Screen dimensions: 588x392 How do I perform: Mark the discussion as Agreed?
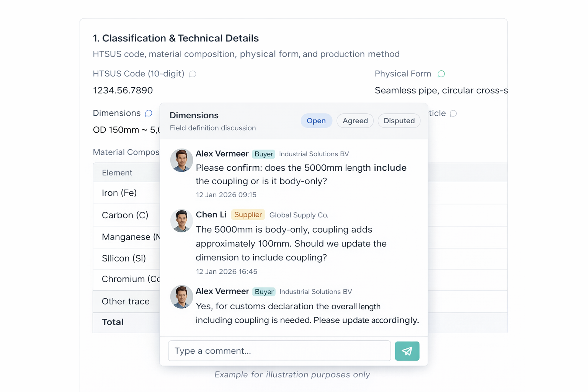(355, 121)
